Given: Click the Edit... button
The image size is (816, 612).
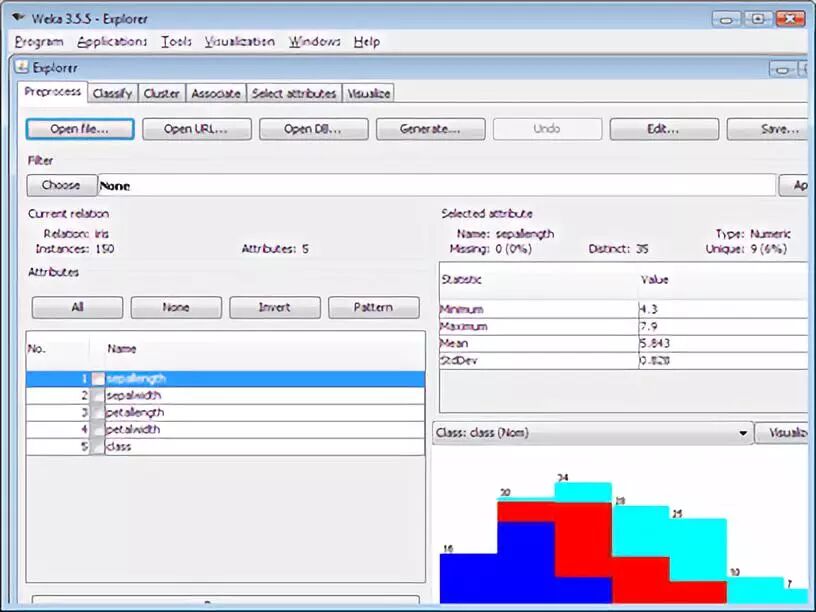Looking at the screenshot, I should [664, 129].
